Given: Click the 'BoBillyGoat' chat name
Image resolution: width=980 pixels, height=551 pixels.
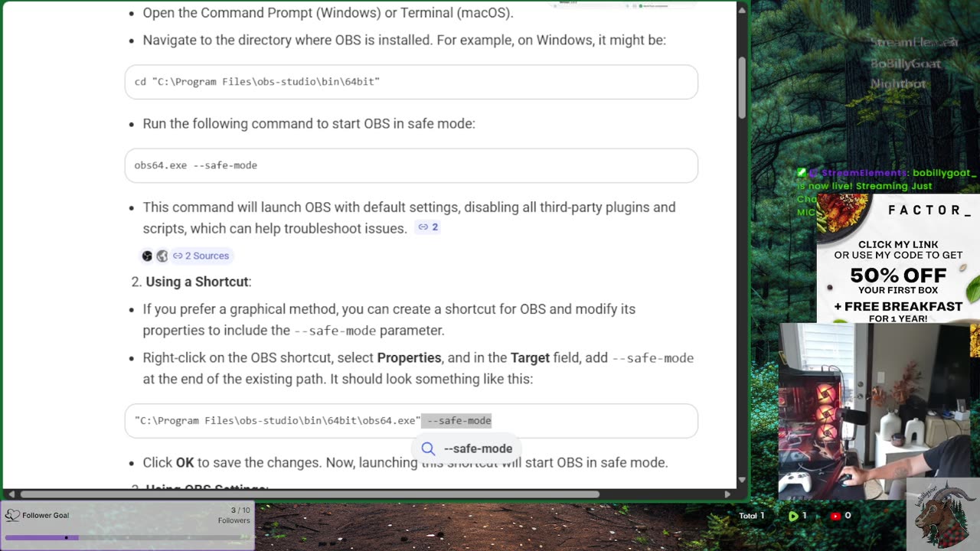Looking at the screenshot, I should (x=905, y=64).
